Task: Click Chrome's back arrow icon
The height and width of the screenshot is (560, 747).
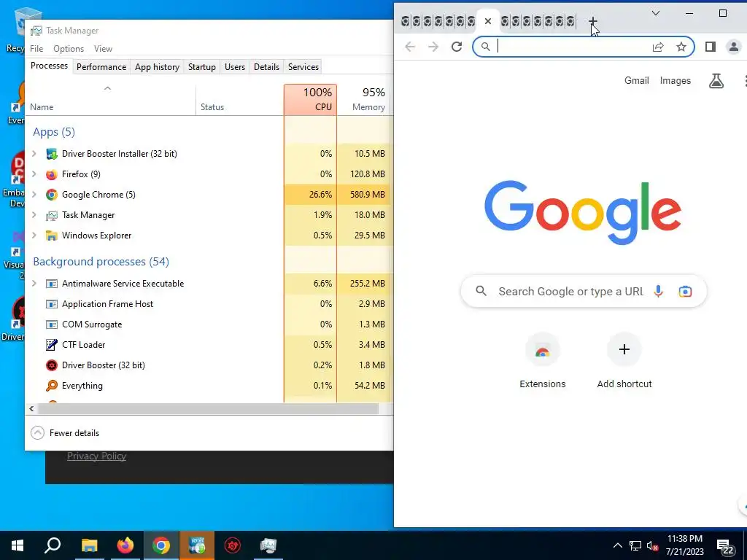Action: pos(410,47)
